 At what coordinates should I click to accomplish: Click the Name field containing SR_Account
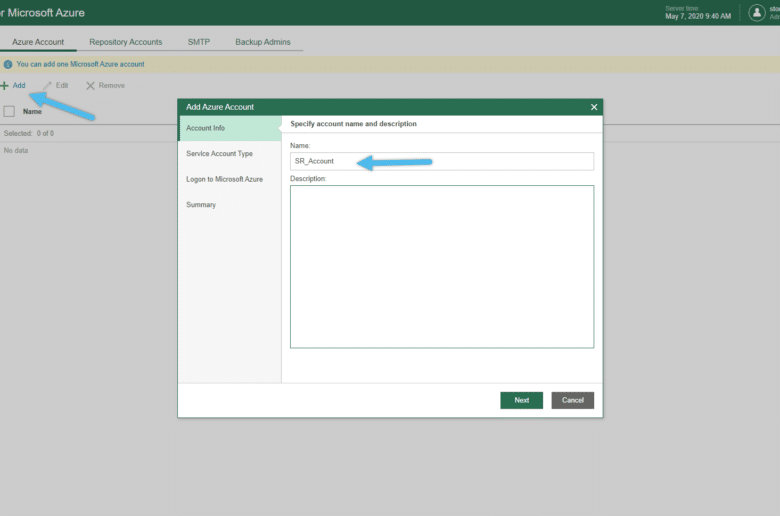(x=442, y=161)
